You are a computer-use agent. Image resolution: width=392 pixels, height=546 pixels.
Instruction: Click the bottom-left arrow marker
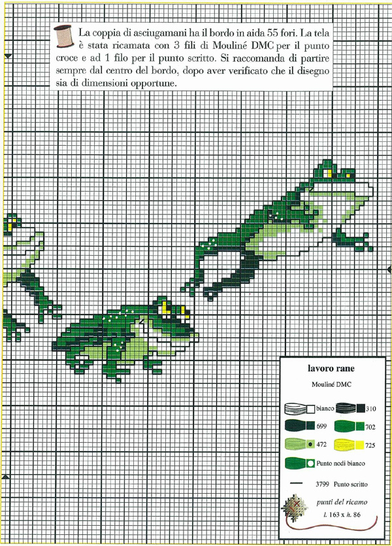pyautogui.click(x=7, y=477)
